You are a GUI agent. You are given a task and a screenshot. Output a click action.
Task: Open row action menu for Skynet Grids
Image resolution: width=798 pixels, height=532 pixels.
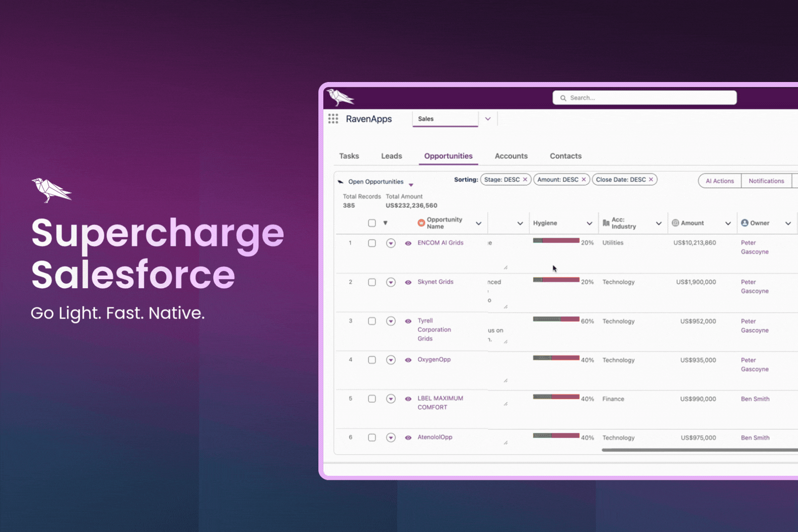[391, 282]
